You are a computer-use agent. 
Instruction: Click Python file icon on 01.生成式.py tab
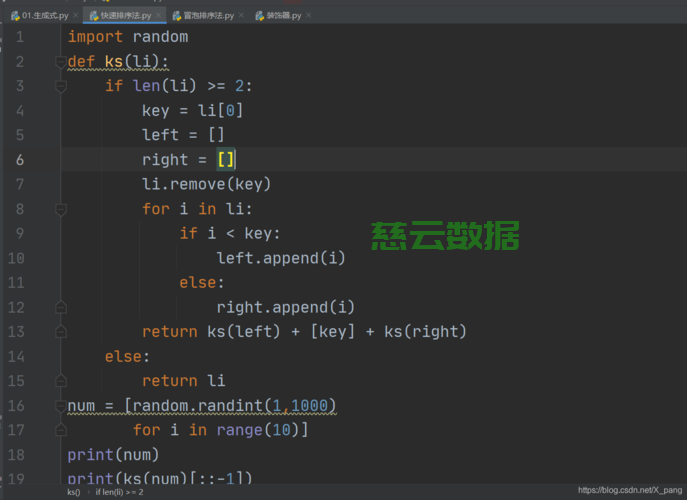15,16
